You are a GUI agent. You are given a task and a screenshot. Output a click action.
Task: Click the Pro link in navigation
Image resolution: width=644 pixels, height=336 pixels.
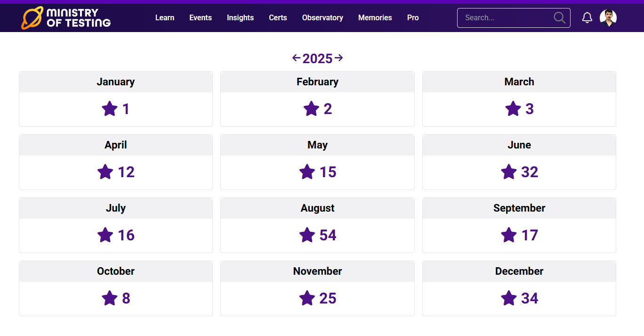tap(413, 18)
